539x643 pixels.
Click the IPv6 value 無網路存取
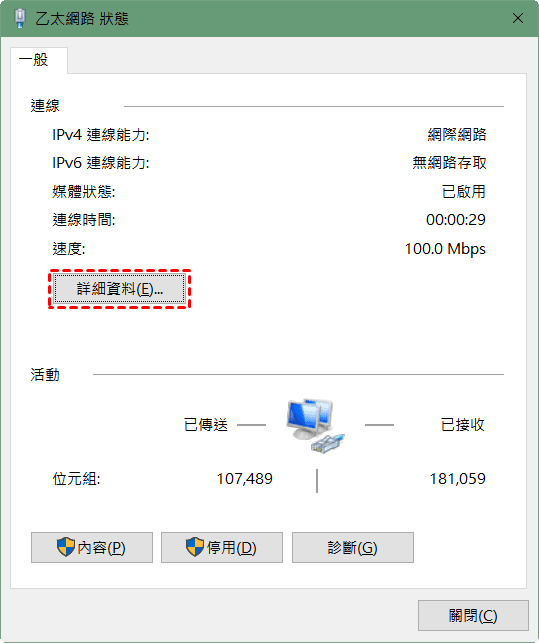point(449,163)
